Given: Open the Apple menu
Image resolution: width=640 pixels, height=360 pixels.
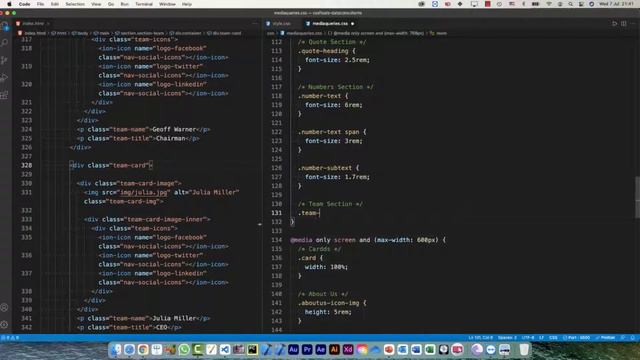Looking at the screenshot, I should coord(9,4).
